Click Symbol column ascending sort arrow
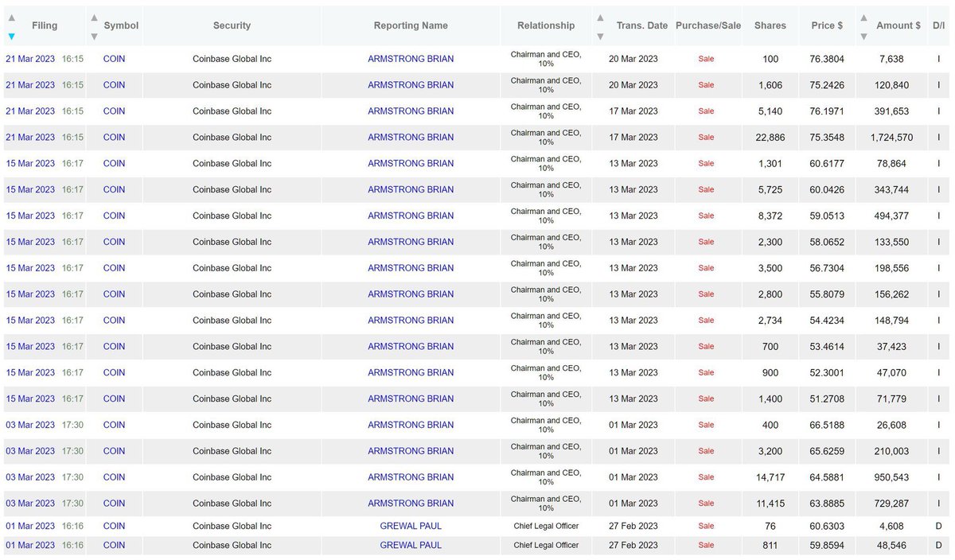 [94, 17]
